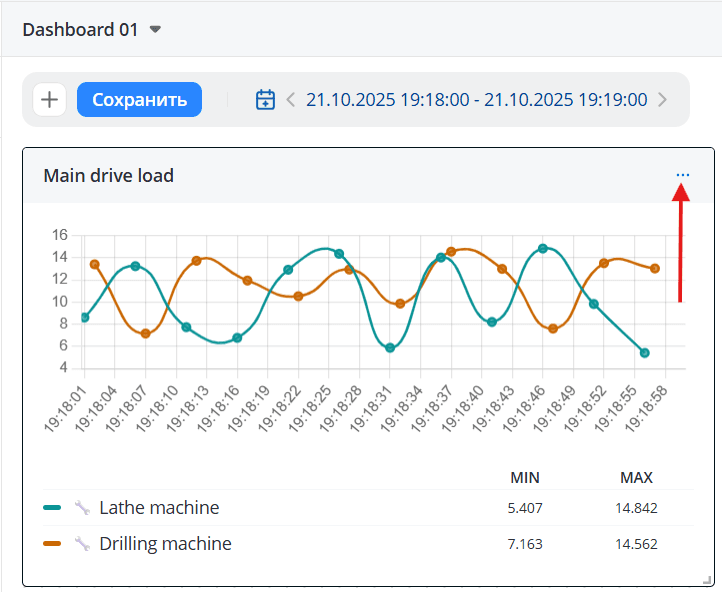Click the wrench icon beside Drilling machine
The image size is (722, 592).
click(82, 545)
